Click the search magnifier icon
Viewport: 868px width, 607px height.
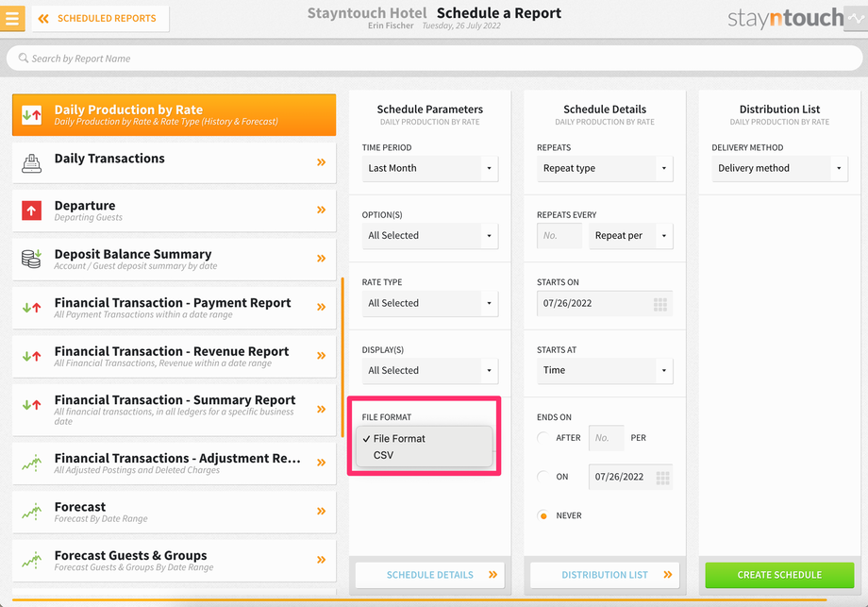click(24, 59)
